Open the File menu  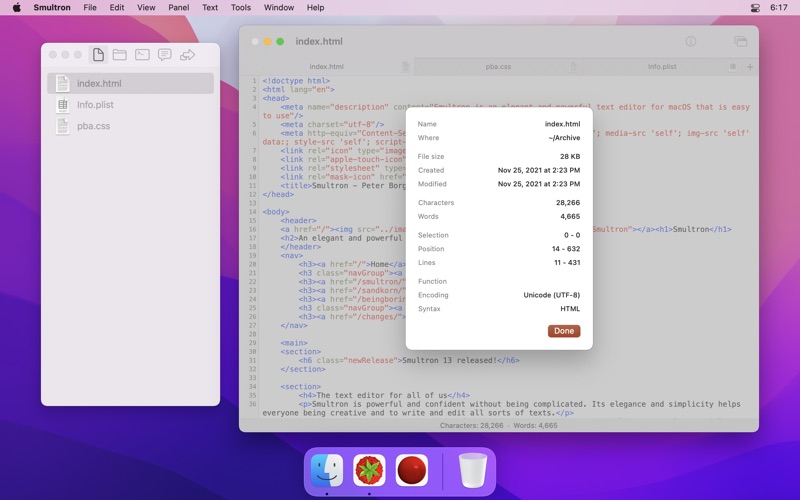[90, 8]
